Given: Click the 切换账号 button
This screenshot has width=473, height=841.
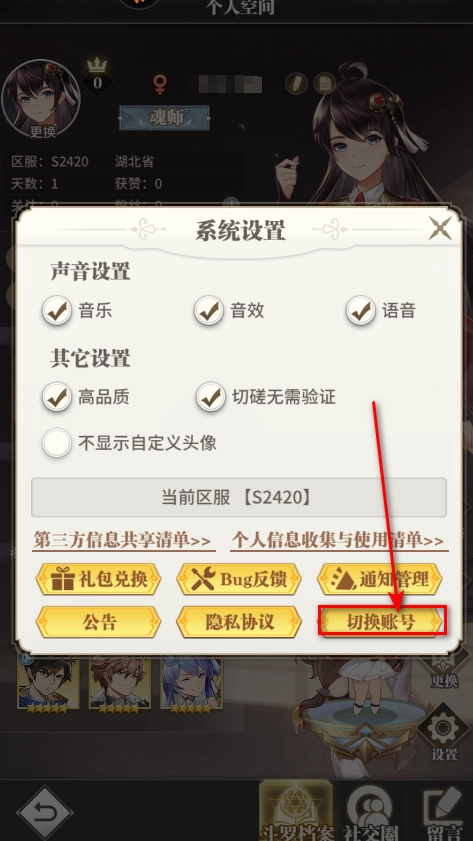Looking at the screenshot, I should tap(382, 622).
